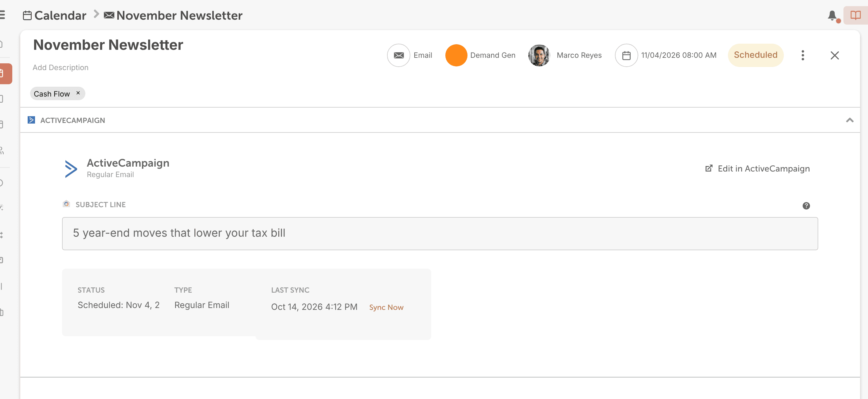
Task: Click the November Newsletter title heading
Action: (108, 45)
